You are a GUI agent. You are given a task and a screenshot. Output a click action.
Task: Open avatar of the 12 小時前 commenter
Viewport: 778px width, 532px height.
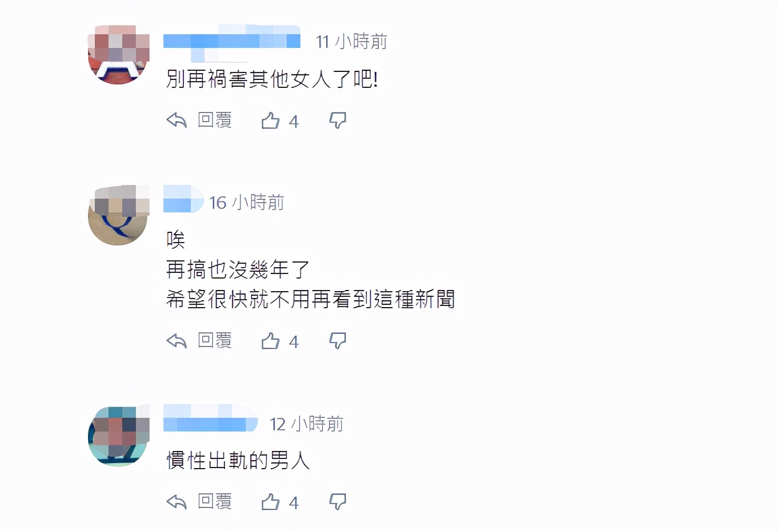tap(119, 436)
